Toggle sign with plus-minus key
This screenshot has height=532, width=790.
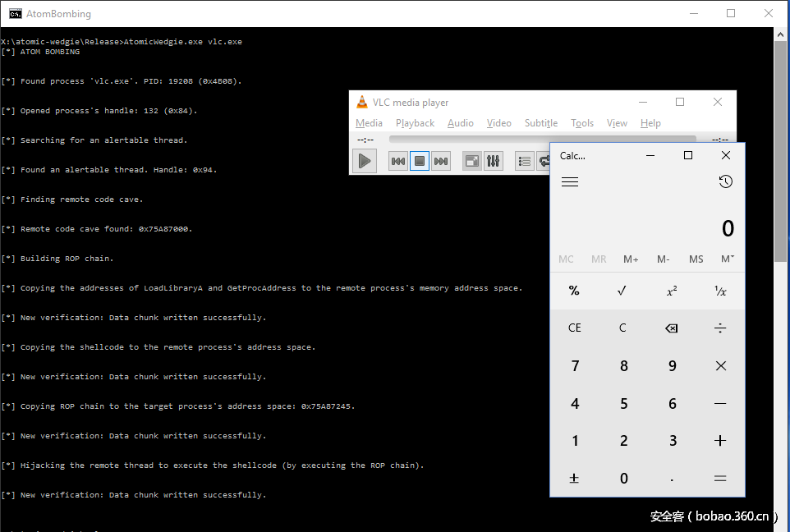(x=574, y=478)
